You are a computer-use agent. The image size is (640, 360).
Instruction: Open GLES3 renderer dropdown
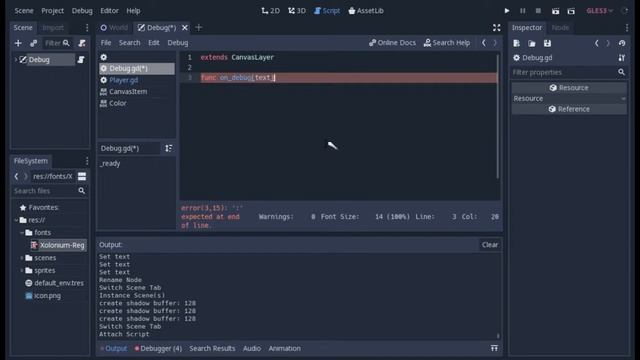[599, 11]
